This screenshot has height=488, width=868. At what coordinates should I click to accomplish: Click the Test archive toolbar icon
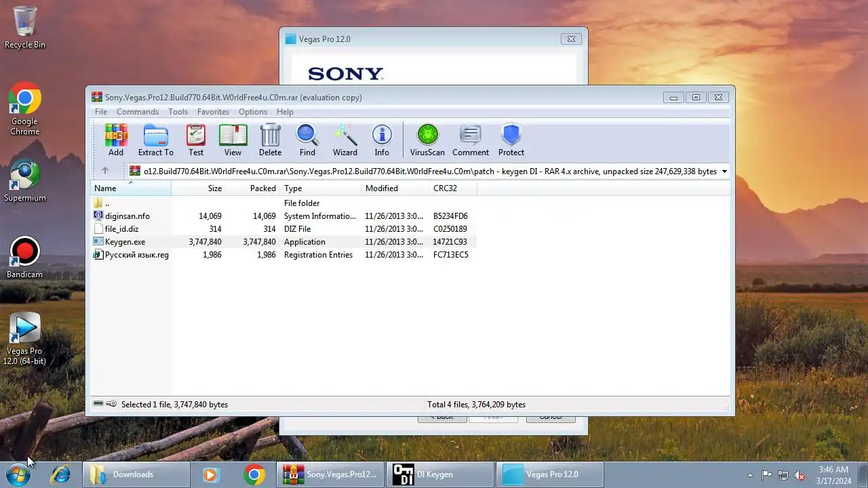[196, 140]
